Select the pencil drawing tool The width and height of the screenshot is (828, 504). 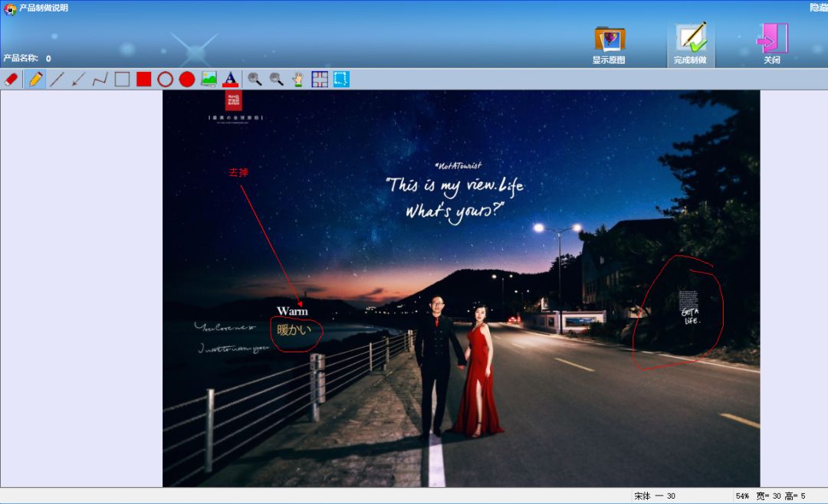tap(35, 79)
